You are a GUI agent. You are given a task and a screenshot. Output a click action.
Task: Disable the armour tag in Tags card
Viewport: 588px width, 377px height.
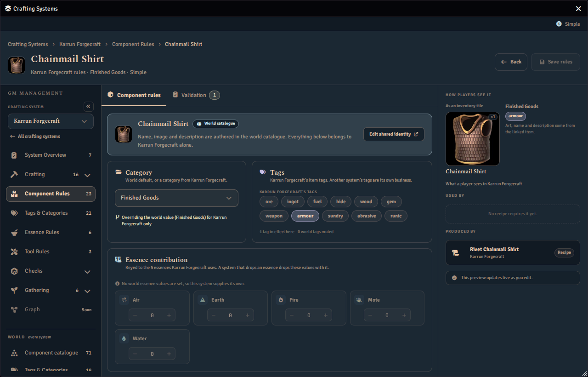tap(305, 216)
